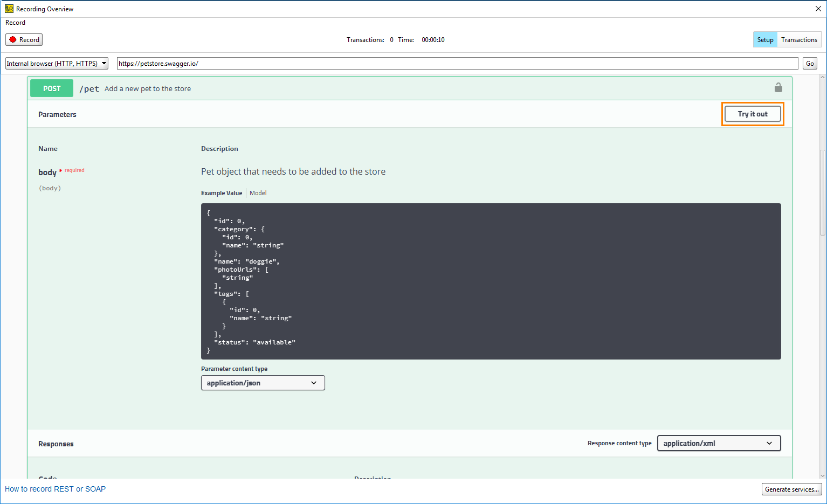Open Response content type application/xml dropdown
Viewport: 827px width, 504px height.
[x=719, y=443]
